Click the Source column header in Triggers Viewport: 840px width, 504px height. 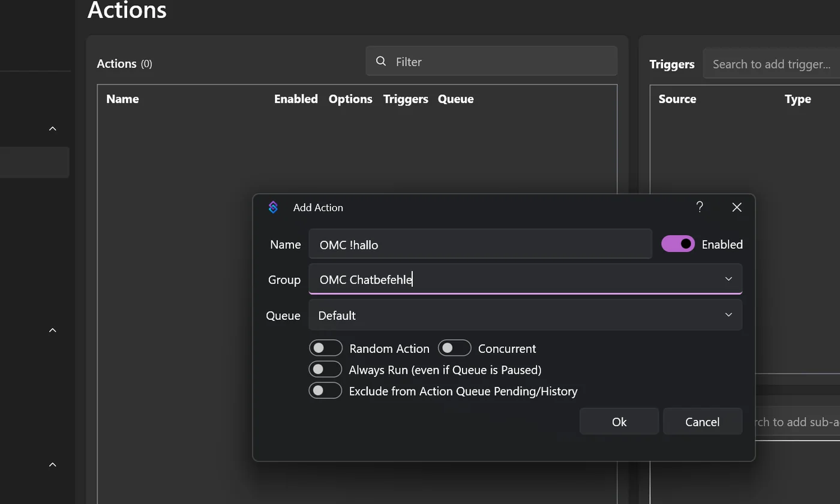677,99
